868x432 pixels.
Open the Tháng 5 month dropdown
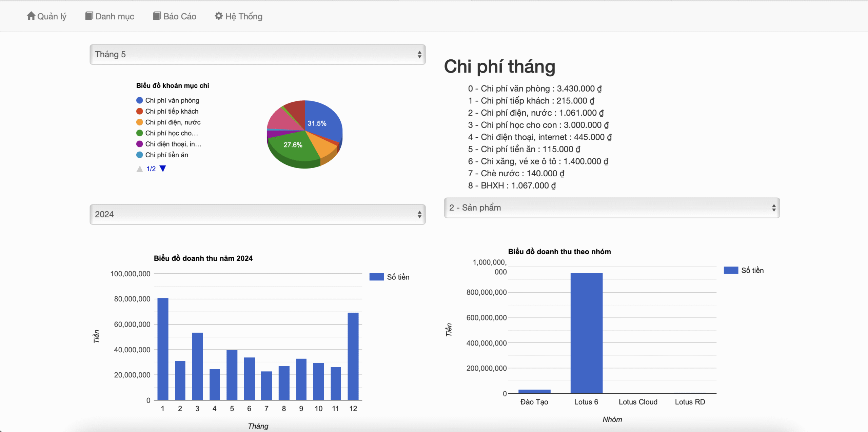click(x=257, y=54)
